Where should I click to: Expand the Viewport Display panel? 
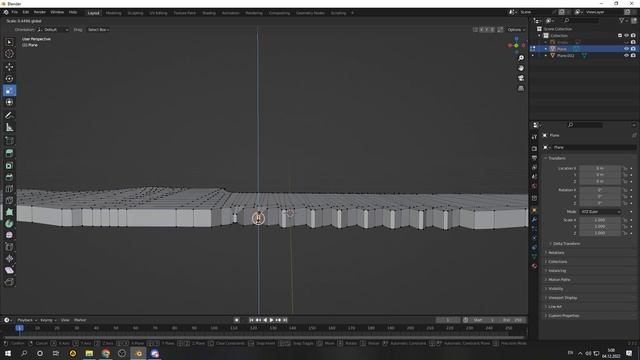point(562,298)
